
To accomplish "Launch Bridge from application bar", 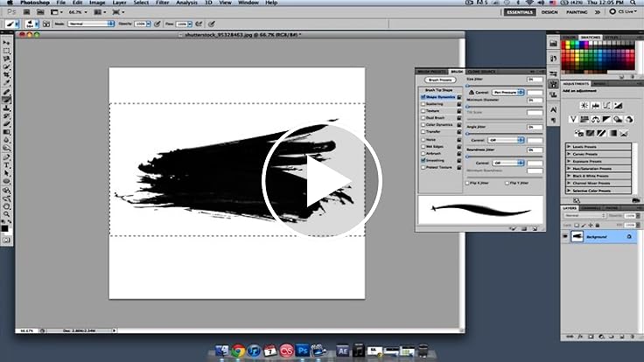I will pyautogui.click(x=26, y=12).
